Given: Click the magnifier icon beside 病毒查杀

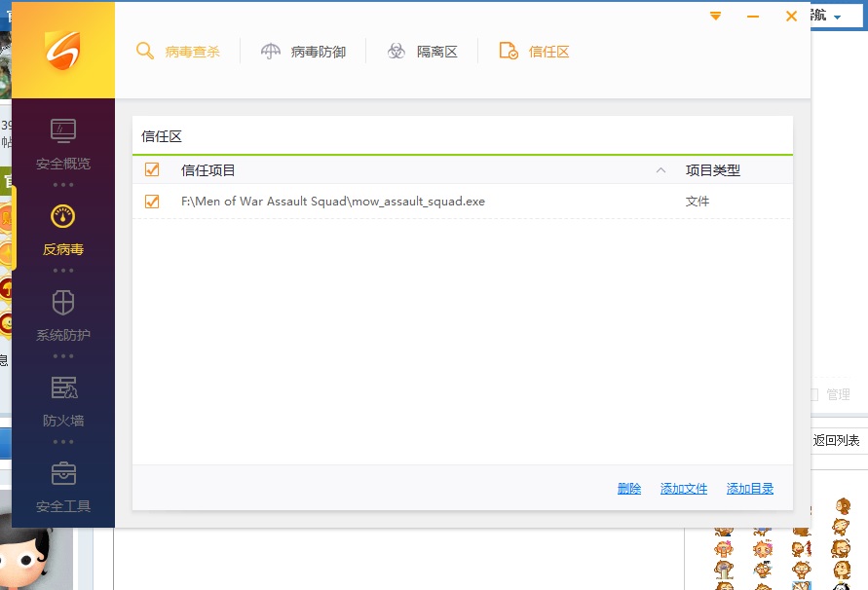Looking at the screenshot, I should pos(145,51).
